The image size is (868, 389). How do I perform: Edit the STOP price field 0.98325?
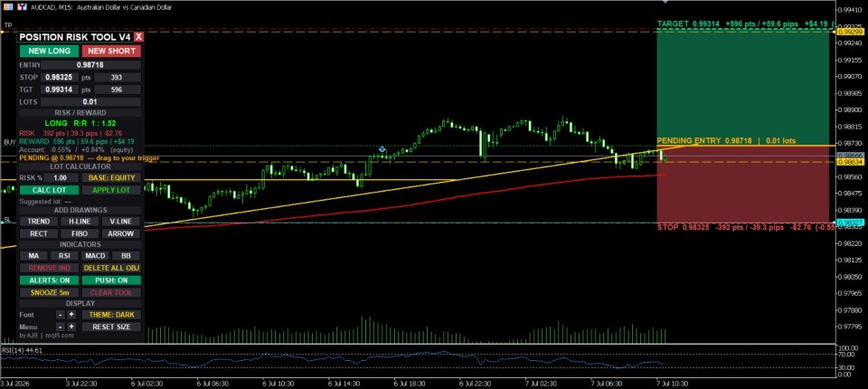pyautogui.click(x=60, y=78)
